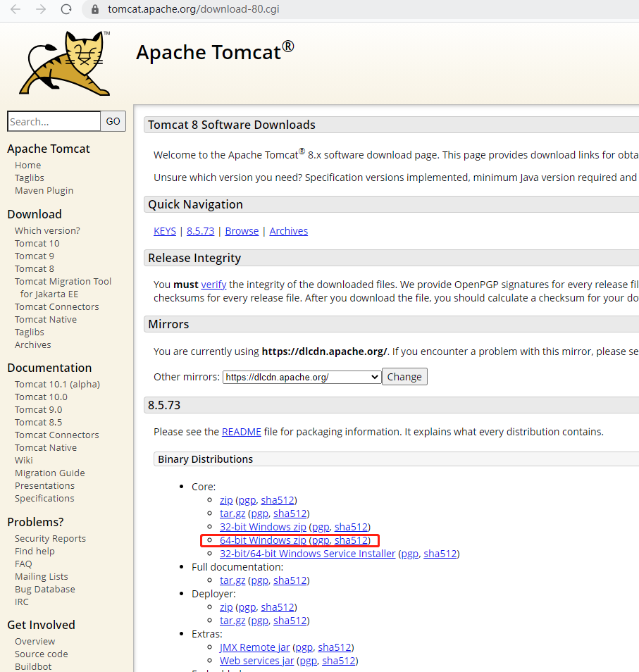This screenshot has width=639, height=672.
Task: Open the Buildbot sidebar link
Action: 33,666
